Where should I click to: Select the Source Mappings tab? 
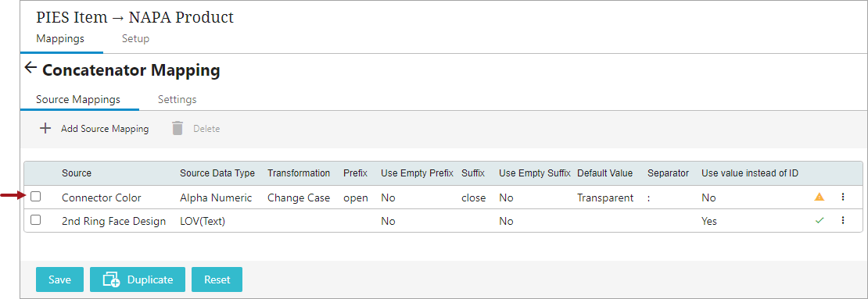78,99
